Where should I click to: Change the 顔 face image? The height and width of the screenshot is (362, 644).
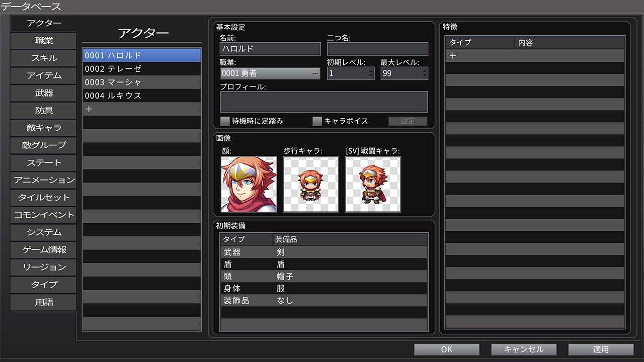(249, 184)
